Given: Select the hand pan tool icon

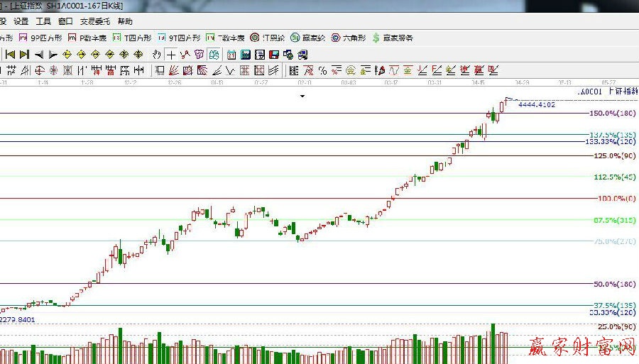Looking at the screenshot, I should [x=157, y=54].
